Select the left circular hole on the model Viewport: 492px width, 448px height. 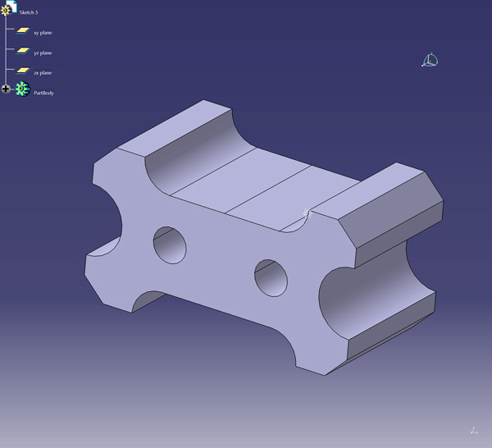click(170, 245)
